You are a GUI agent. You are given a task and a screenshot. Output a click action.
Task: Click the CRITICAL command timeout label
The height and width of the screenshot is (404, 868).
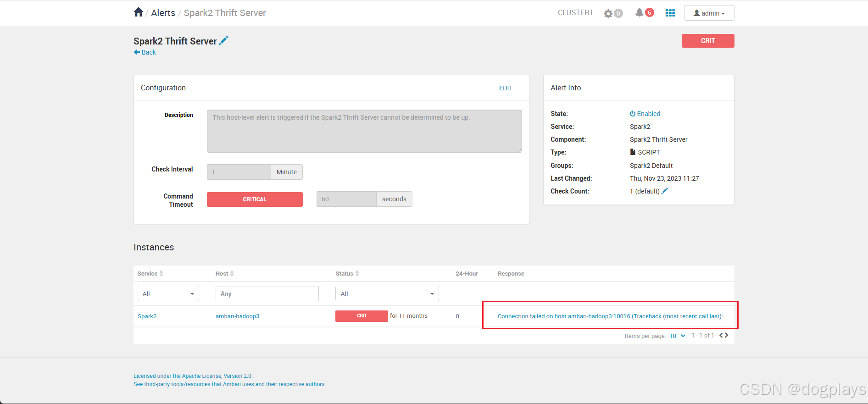click(x=255, y=199)
